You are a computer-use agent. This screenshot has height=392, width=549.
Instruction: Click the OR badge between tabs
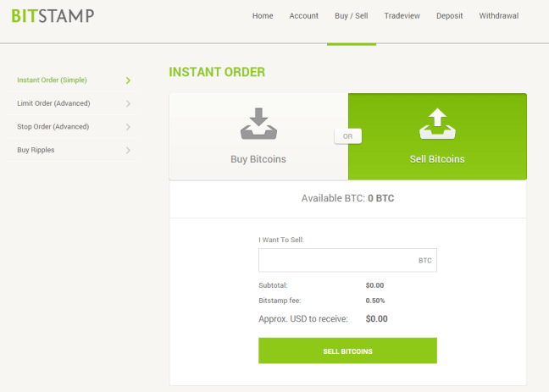tap(347, 136)
